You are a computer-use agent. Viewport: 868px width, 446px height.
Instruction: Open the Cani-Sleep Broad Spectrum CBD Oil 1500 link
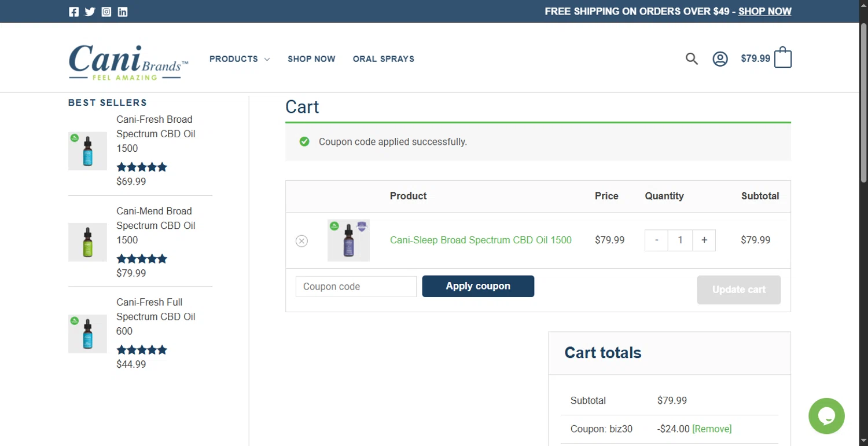pyautogui.click(x=481, y=240)
